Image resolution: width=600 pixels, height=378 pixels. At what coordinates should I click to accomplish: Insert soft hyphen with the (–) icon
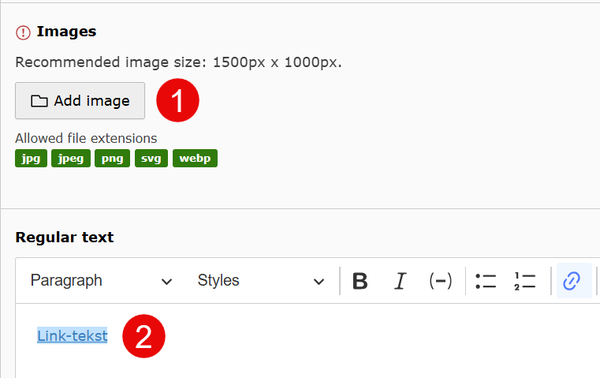click(440, 281)
